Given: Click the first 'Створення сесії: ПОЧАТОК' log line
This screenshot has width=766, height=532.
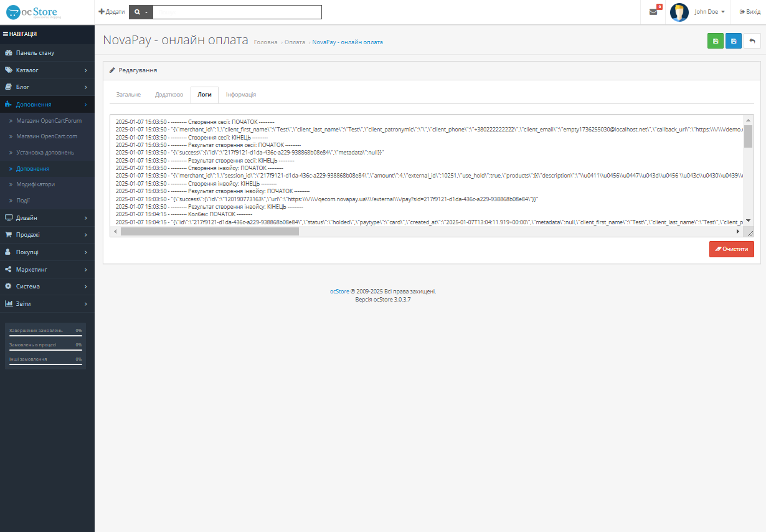Looking at the screenshot, I should [195, 122].
